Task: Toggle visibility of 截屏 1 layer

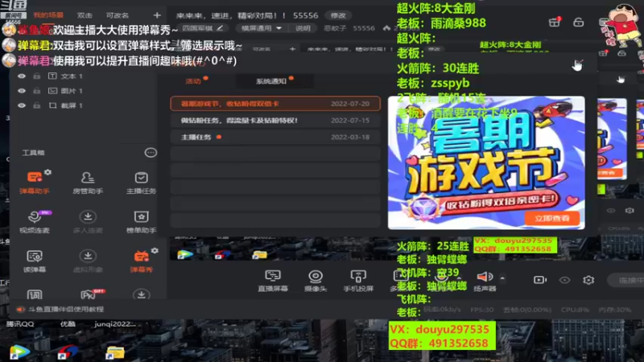Action: pos(22,105)
